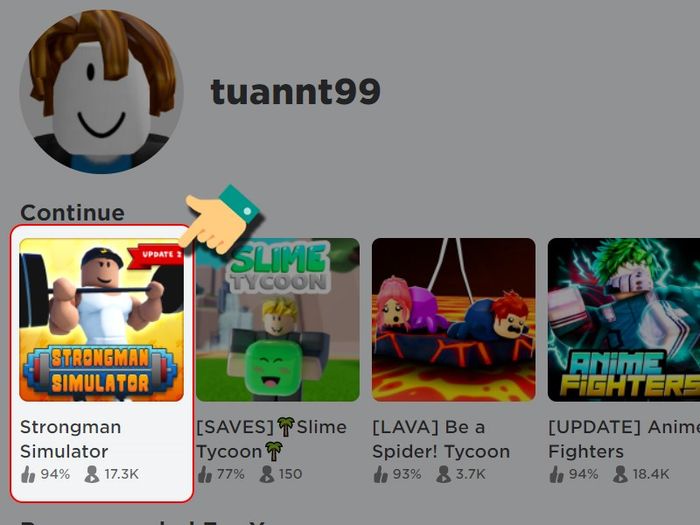
Task: Click thumbs-up icon beside Strongman Simulator 94%
Action: pyautogui.click(x=28, y=474)
